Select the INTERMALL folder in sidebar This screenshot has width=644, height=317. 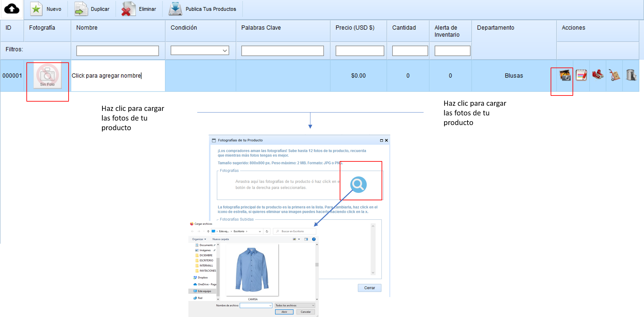click(206, 266)
